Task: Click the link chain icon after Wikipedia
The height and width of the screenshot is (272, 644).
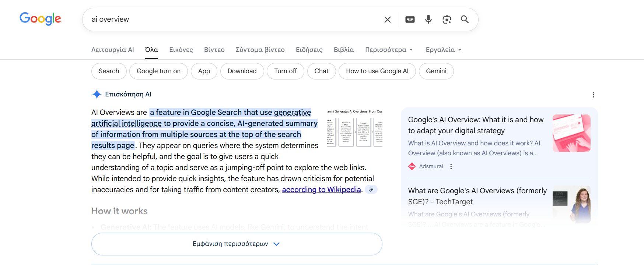Action: pos(371,190)
